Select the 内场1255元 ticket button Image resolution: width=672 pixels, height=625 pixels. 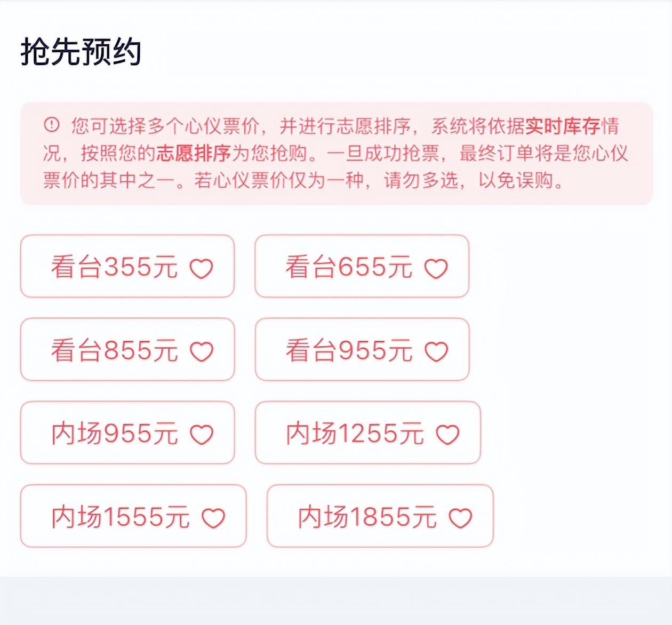(x=369, y=434)
